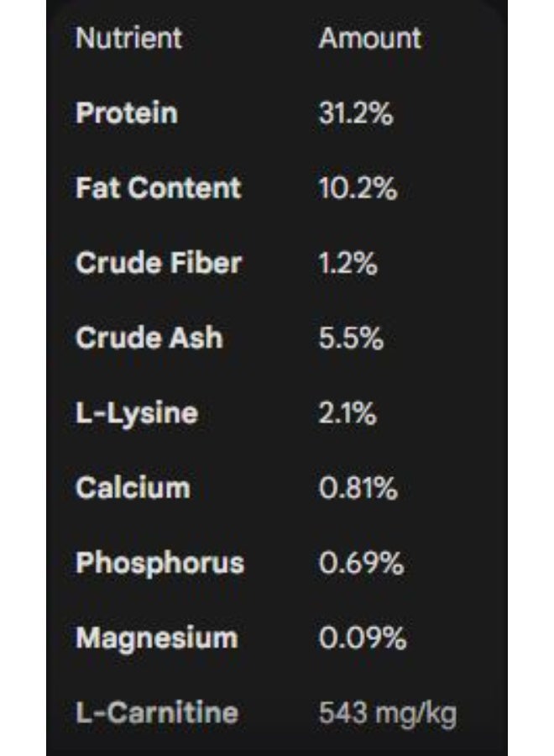The image size is (554, 756).
Task: Select the Phosphorus row label
Action: (x=159, y=563)
